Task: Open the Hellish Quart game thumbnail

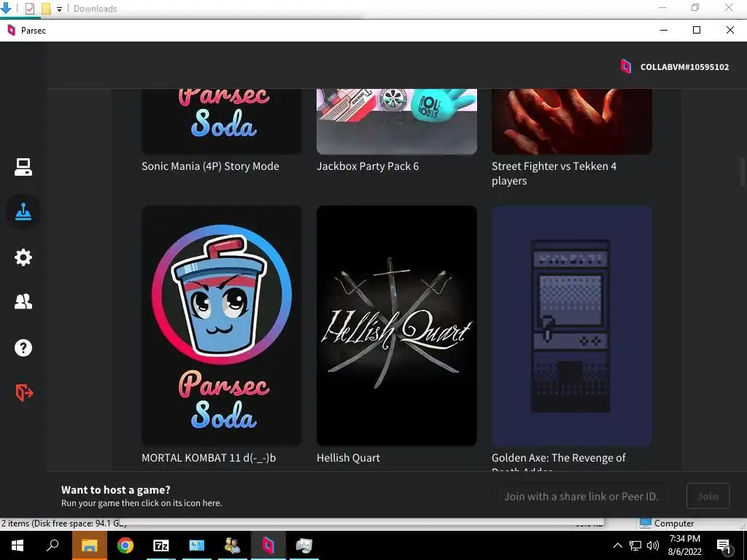Action: (397, 326)
